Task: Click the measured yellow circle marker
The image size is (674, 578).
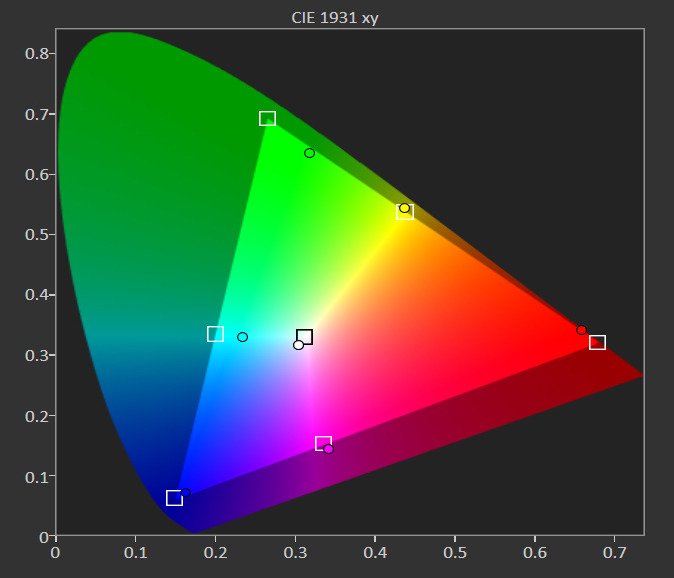Action: 404,208
